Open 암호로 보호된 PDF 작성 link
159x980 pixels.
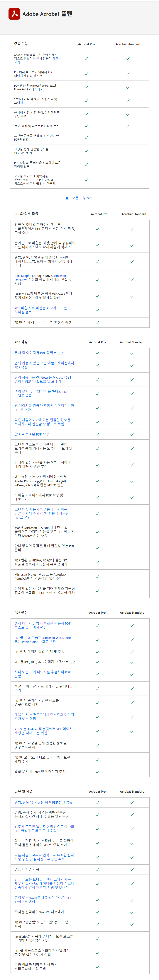click(32, 434)
